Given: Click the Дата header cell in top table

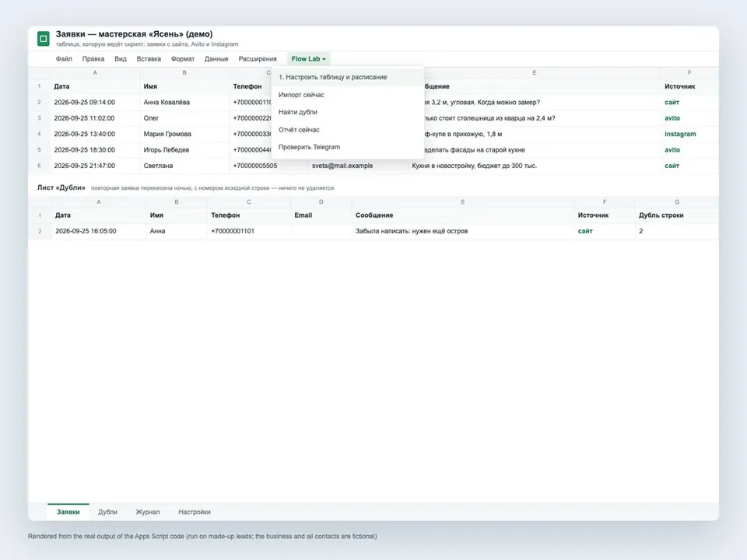Looking at the screenshot, I should [95, 86].
